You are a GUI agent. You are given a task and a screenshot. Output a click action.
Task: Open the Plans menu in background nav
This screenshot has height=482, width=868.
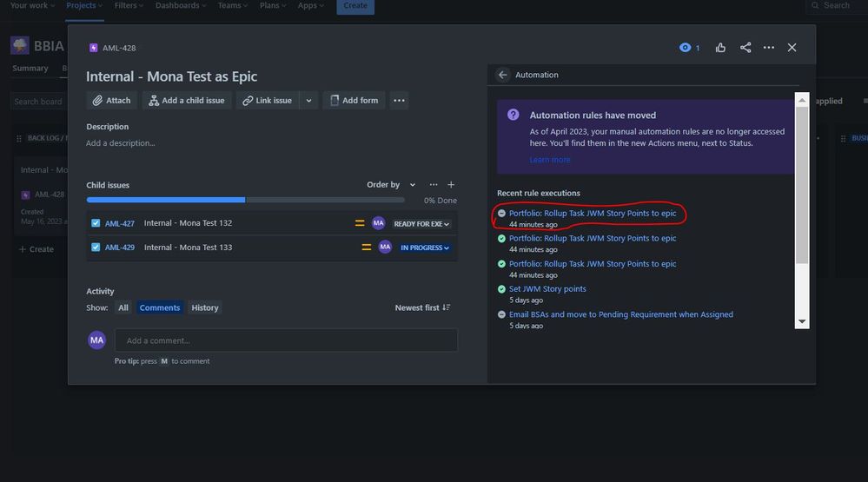273,5
